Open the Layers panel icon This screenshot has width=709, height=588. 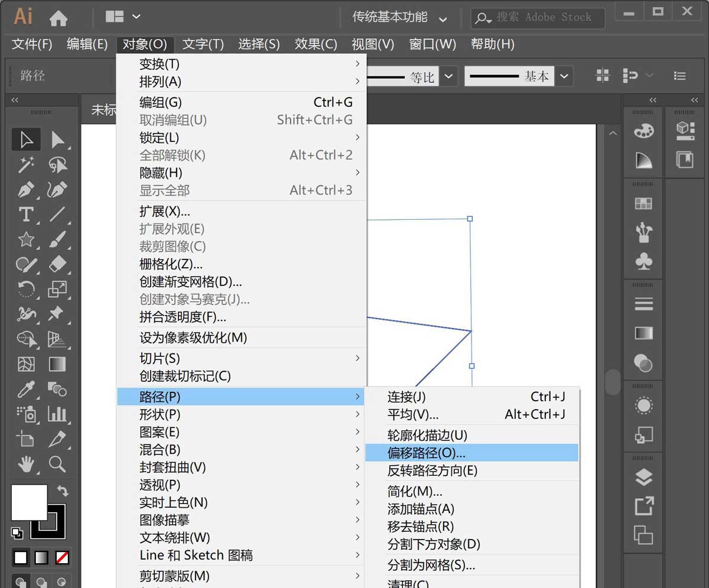pyautogui.click(x=643, y=477)
